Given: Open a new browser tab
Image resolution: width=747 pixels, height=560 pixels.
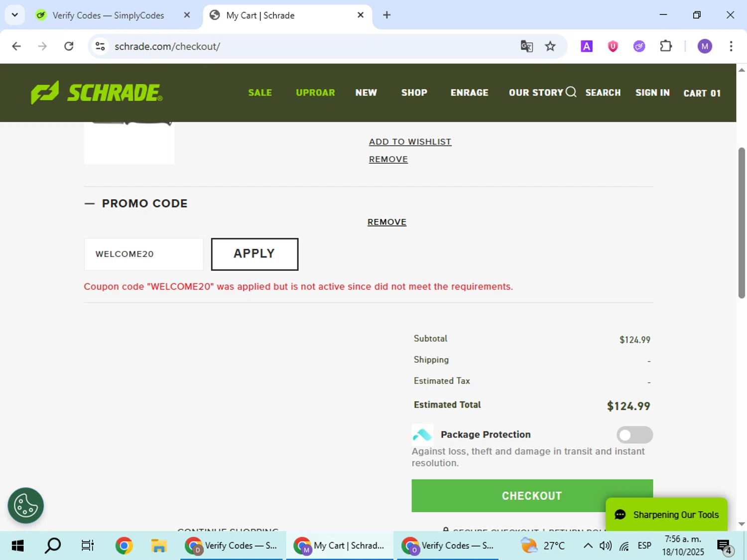Looking at the screenshot, I should point(386,15).
